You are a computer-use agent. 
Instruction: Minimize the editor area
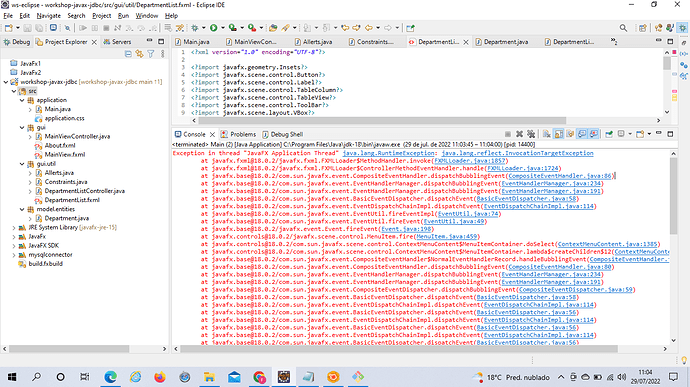[658, 41]
